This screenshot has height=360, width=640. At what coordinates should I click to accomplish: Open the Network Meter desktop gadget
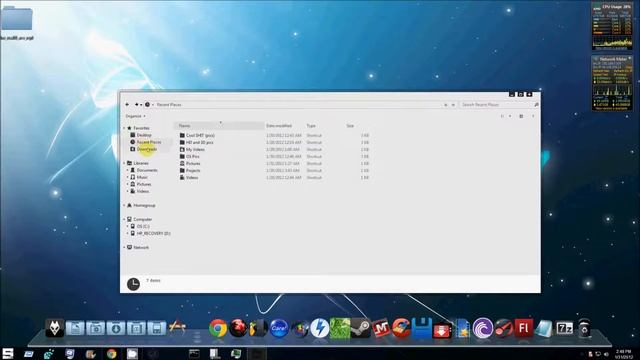point(612,83)
